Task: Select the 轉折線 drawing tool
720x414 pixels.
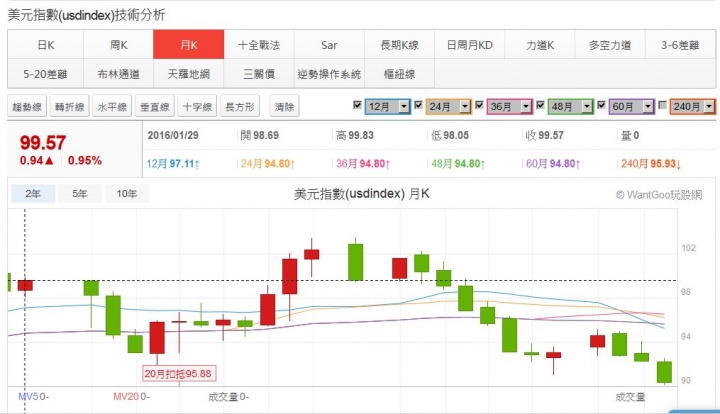Action: click(x=69, y=106)
